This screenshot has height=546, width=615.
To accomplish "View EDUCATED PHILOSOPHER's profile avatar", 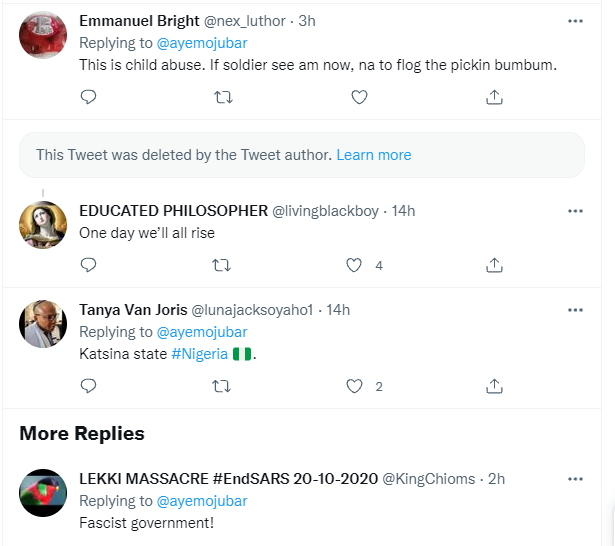I will pyautogui.click(x=43, y=225).
